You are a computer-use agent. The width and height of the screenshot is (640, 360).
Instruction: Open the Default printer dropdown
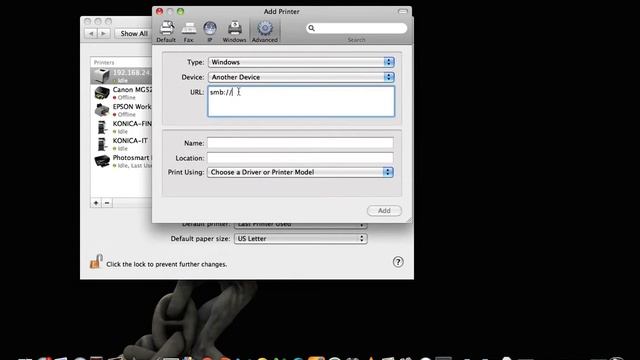coord(301,224)
